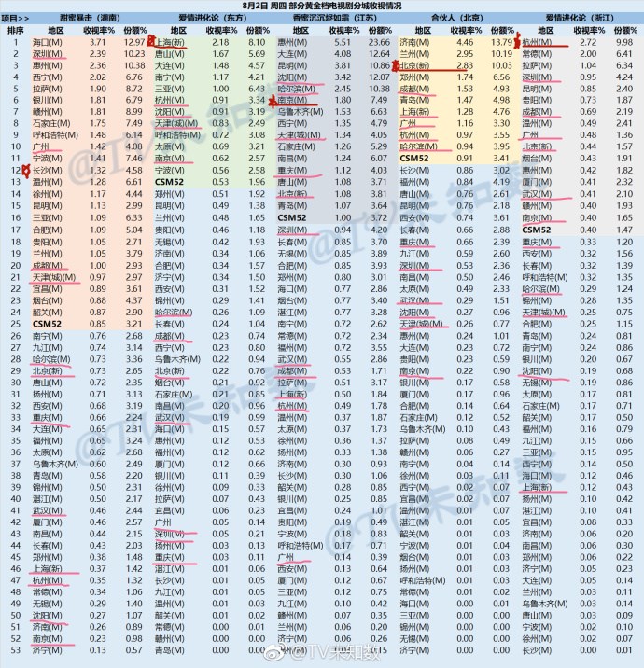The image size is (644, 668).
Task: Click the CSM52 row in 甜蜜暴击 column
Action: tap(46, 324)
